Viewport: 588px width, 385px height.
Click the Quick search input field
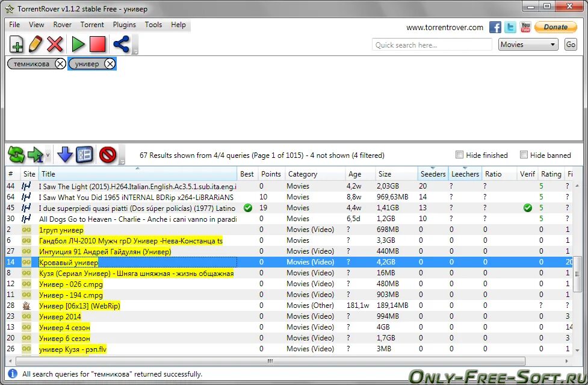pos(432,45)
